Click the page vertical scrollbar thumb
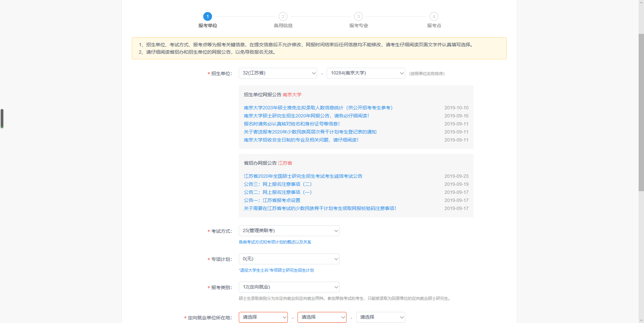 click(641, 112)
